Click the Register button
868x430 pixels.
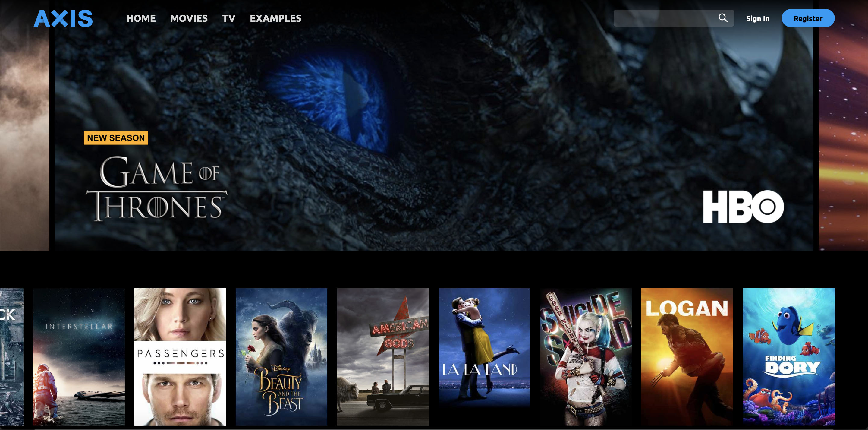(808, 18)
